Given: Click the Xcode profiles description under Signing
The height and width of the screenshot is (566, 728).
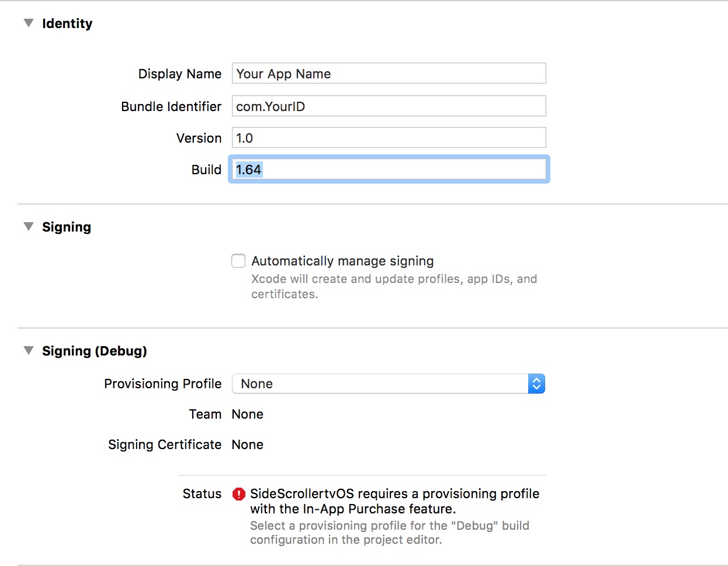Looking at the screenshot, I should click(394, 287).
